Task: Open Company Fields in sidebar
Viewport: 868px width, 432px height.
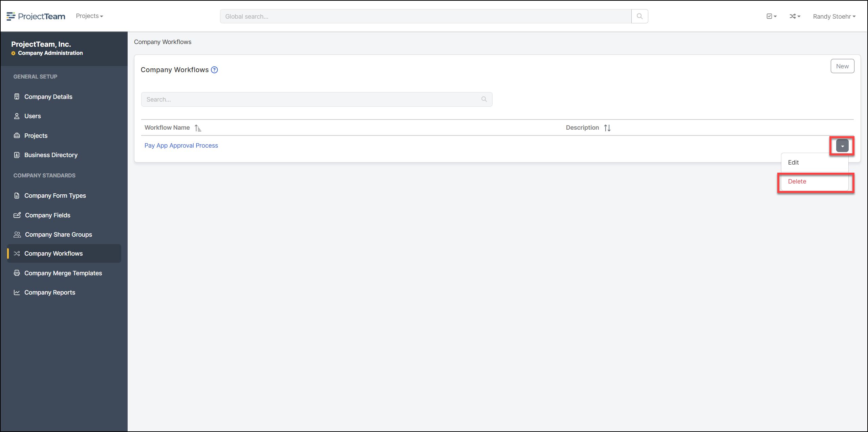Action: (47, 215)
